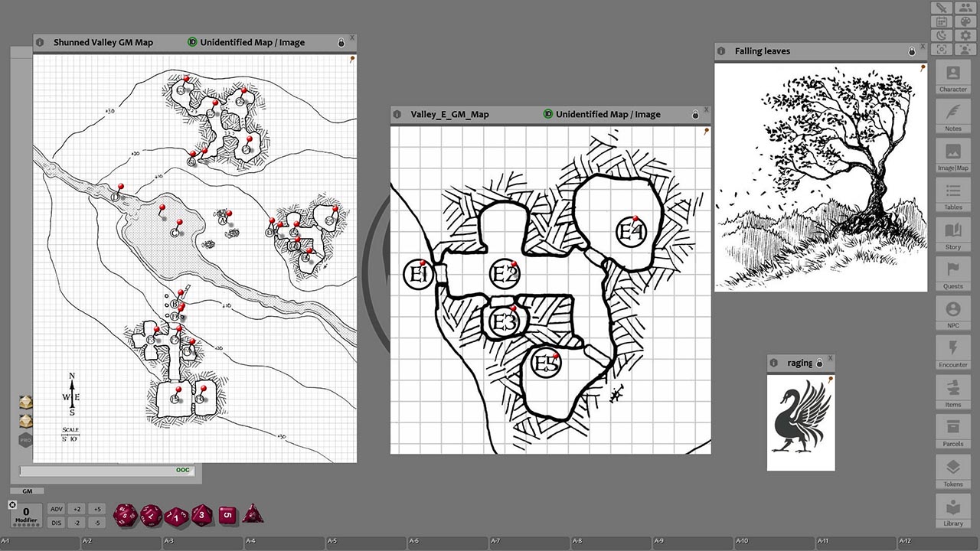The height and width of the screenshot is (551, 980).
Task: Select the A-2 hotkey slot
Action: point(122,542)
